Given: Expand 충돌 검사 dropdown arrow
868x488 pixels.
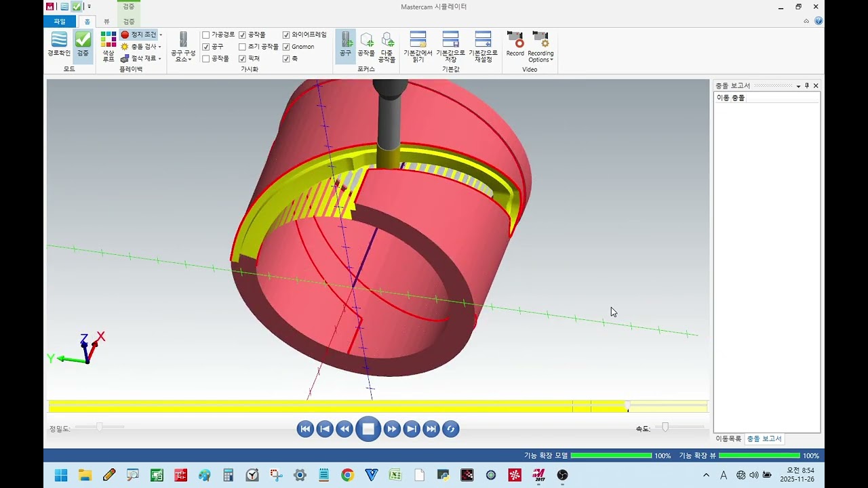Looking at the screenshot, I should coord(160,47).
